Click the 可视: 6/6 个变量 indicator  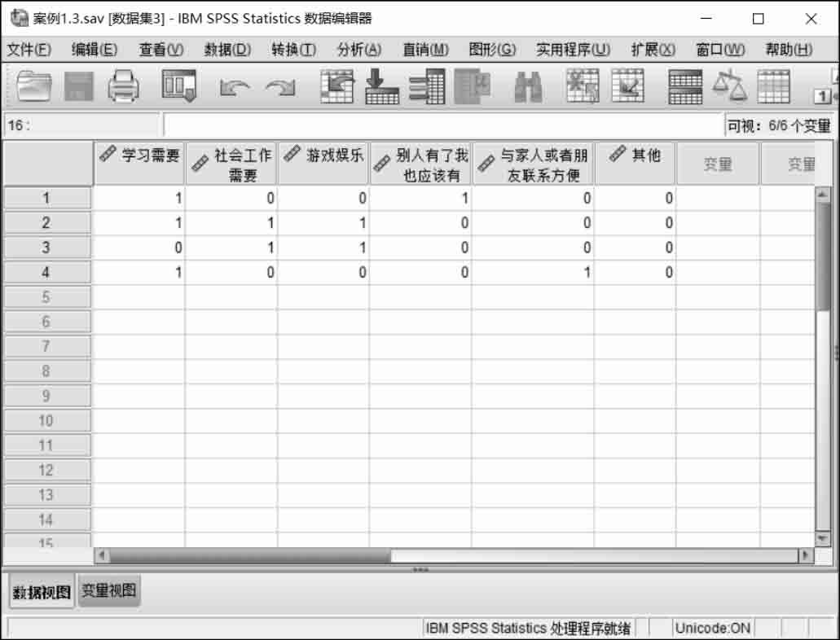pos(778,126)
